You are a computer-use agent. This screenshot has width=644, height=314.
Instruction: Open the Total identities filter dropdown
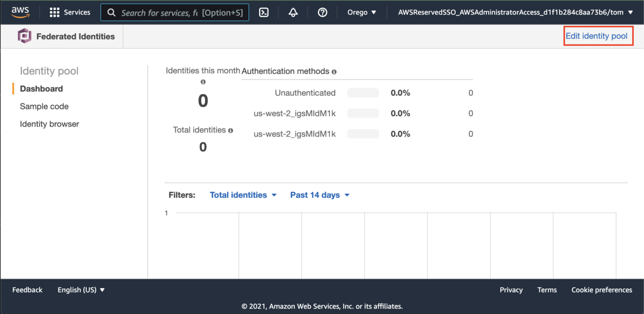[243, 195]
